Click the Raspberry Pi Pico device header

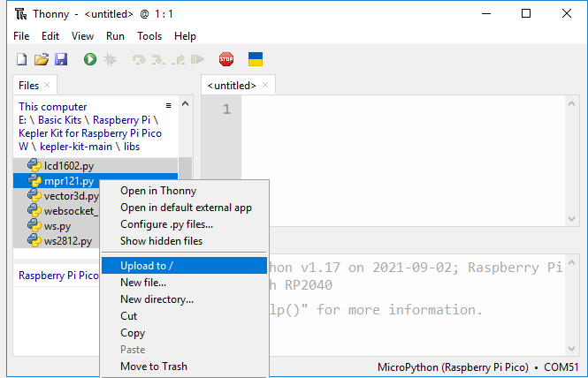pos(58,276)
